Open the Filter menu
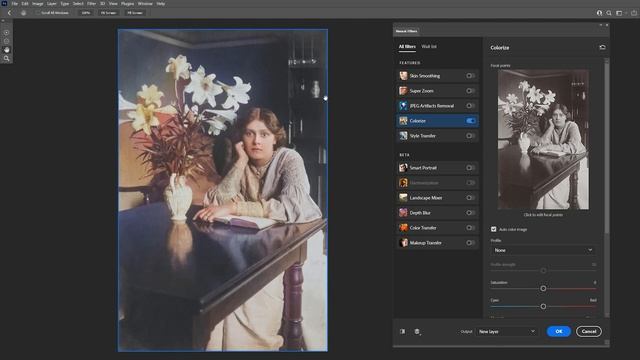Image resolution: width=640 pixels, height=360 pixels. click(91, 4)
